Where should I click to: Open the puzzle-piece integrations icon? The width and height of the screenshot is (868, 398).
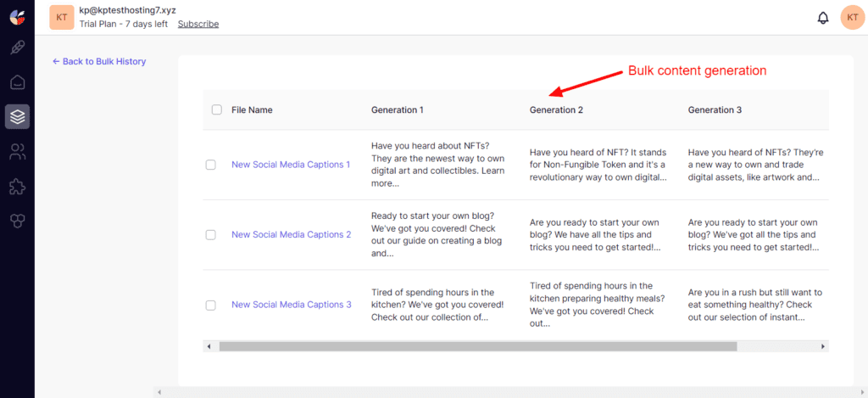click(x=17, y=187)
